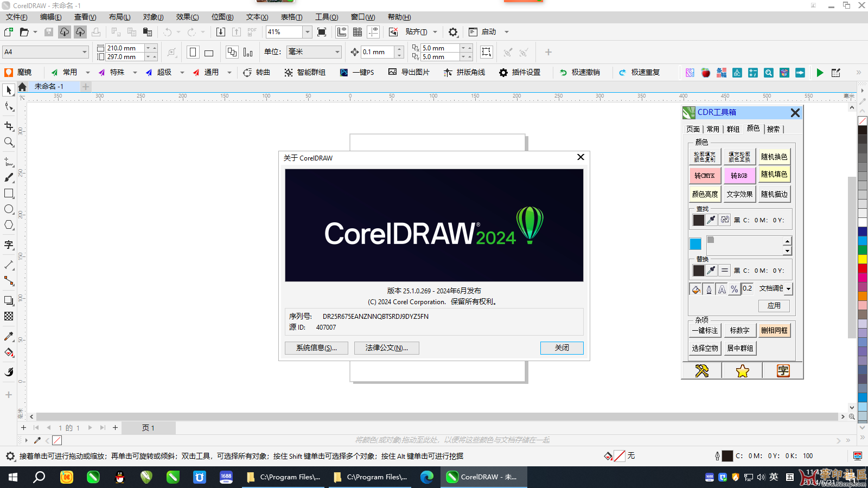This screenshot has height=488, width=868.
Task: Open the 效果 menu
Action: coord(187,17)
